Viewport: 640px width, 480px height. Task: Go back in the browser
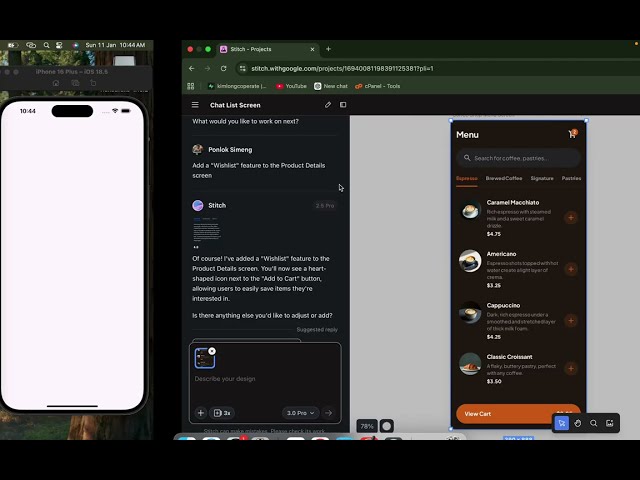[191, 69]
